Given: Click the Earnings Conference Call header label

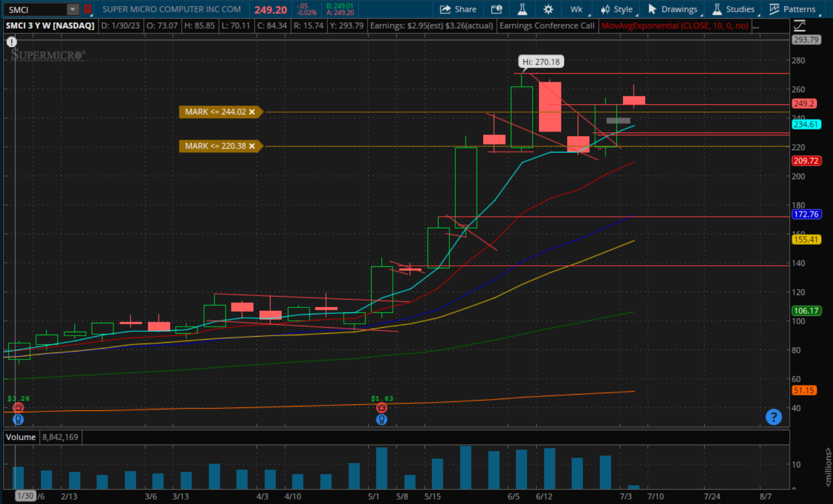Looking at the screenshot, I should [x=547, y=26].
